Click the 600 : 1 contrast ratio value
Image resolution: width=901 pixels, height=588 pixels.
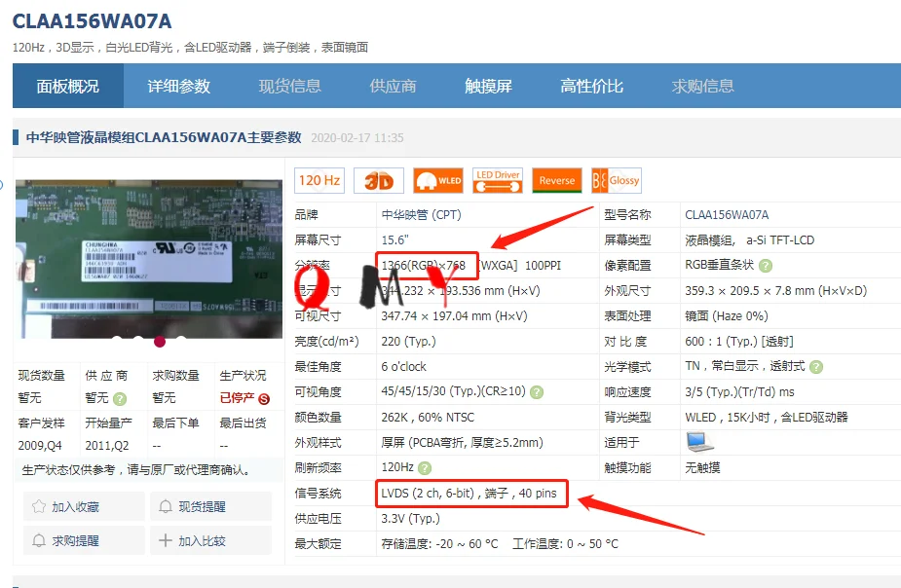739,341
